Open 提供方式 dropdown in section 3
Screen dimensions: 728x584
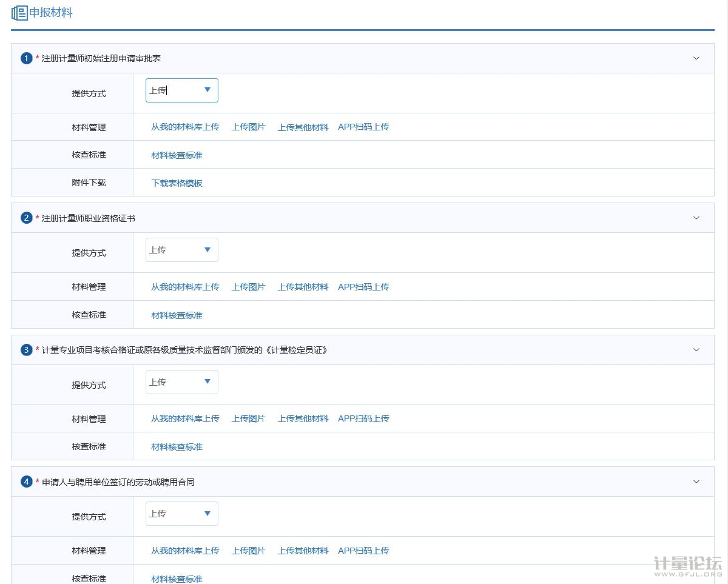coord(181,382)
